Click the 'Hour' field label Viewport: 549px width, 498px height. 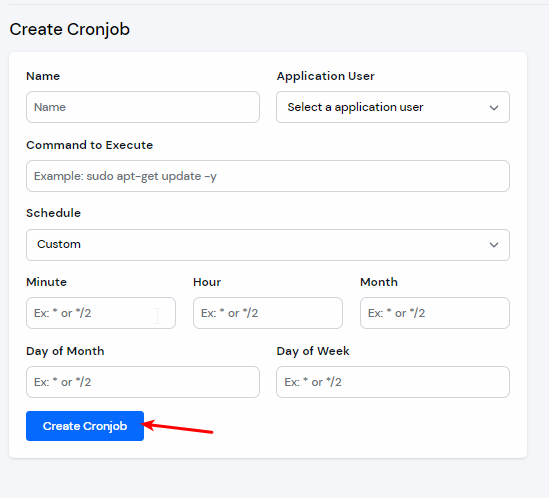coord(207,282)
